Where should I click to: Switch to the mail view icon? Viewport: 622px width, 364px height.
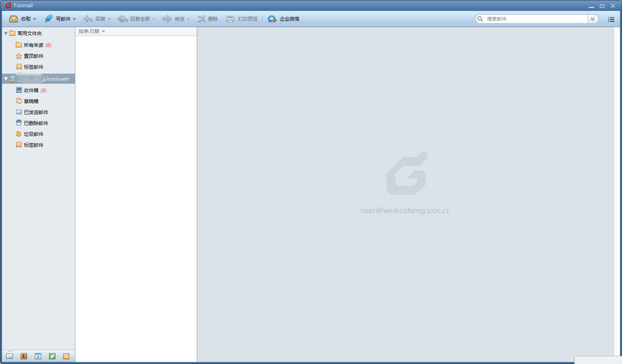click(x=9, y=356)
